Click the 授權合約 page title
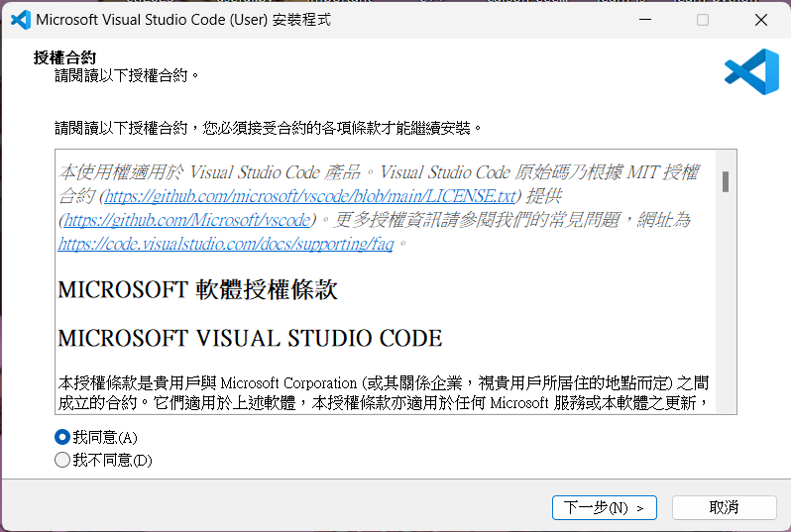 [64, 57]
